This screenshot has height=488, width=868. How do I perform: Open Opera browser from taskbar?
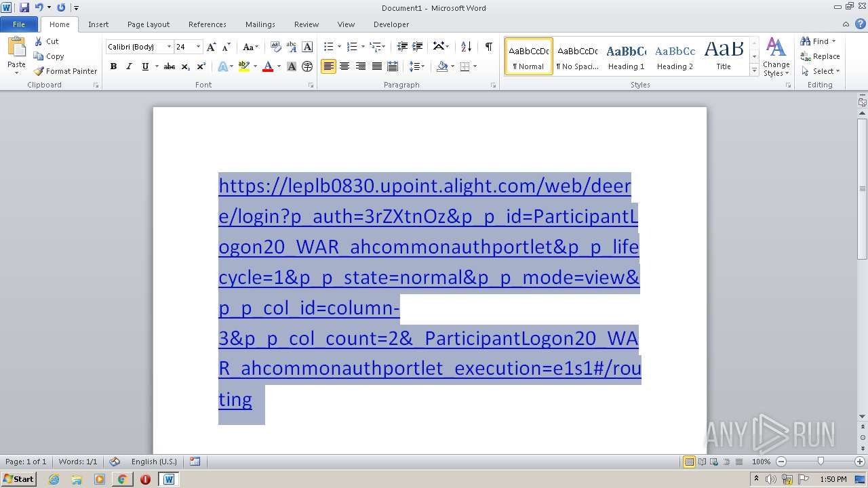[x=145, y=479]
